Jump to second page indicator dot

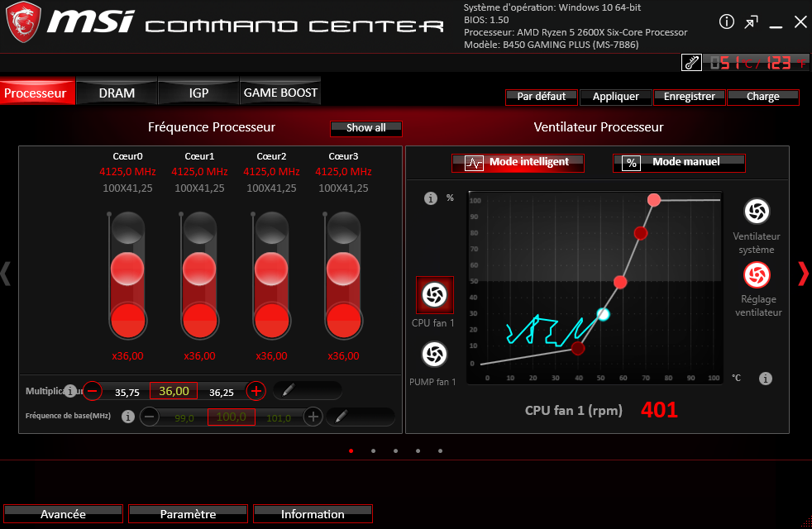(x=374, y=450)
